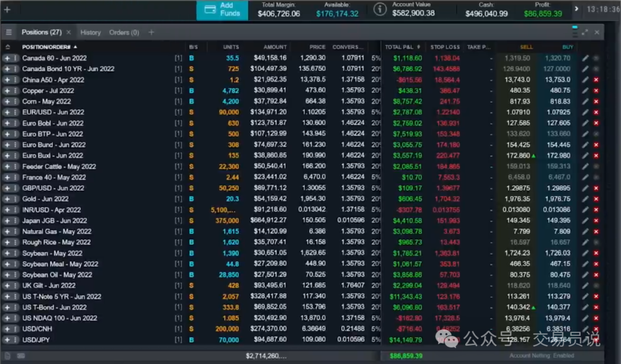Click the Soybean sell price 1,724.23

[517, 253]
